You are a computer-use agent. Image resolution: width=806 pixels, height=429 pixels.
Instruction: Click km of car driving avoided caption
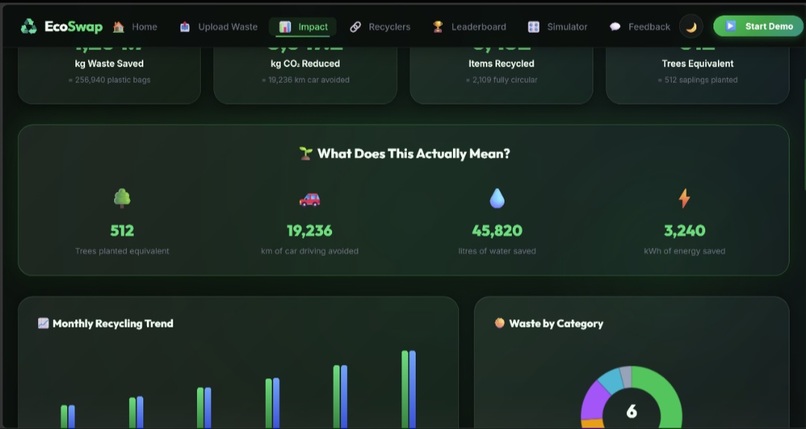(309, 251)
